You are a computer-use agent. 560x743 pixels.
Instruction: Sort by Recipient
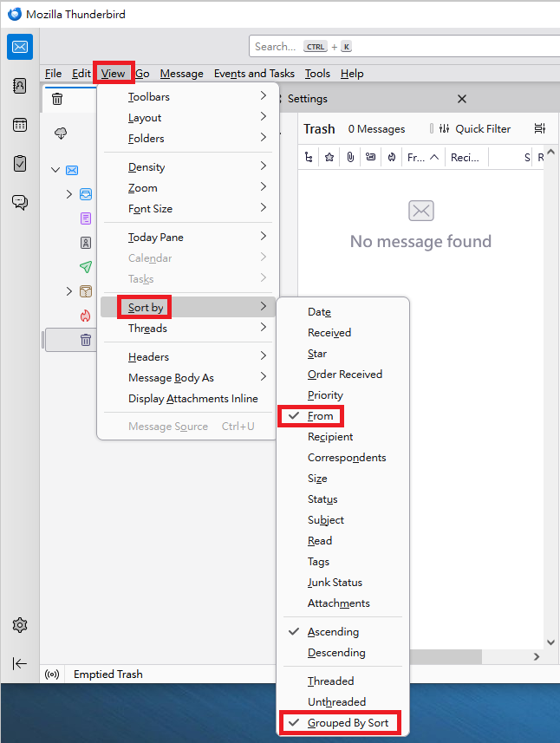(343, 437)
